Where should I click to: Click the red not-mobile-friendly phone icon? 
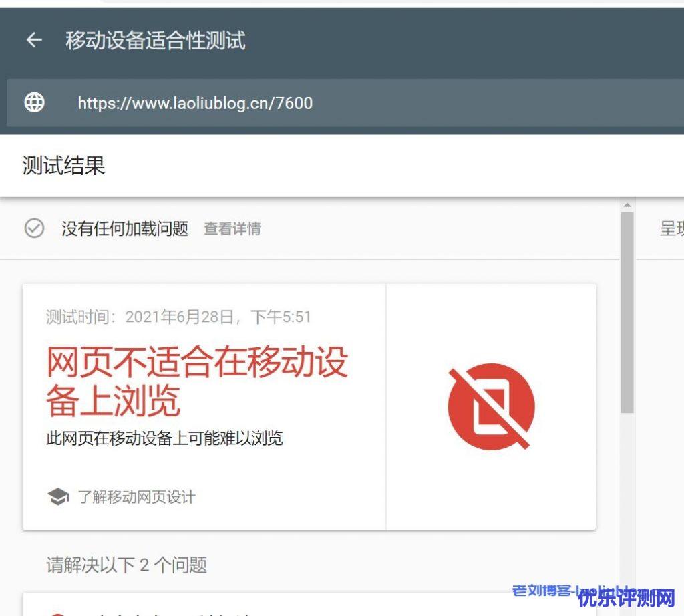click(x=491, y=407)
